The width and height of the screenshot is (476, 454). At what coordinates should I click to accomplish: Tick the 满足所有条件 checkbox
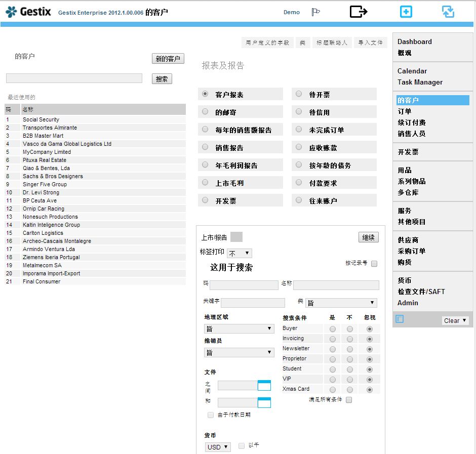[349, 400]
